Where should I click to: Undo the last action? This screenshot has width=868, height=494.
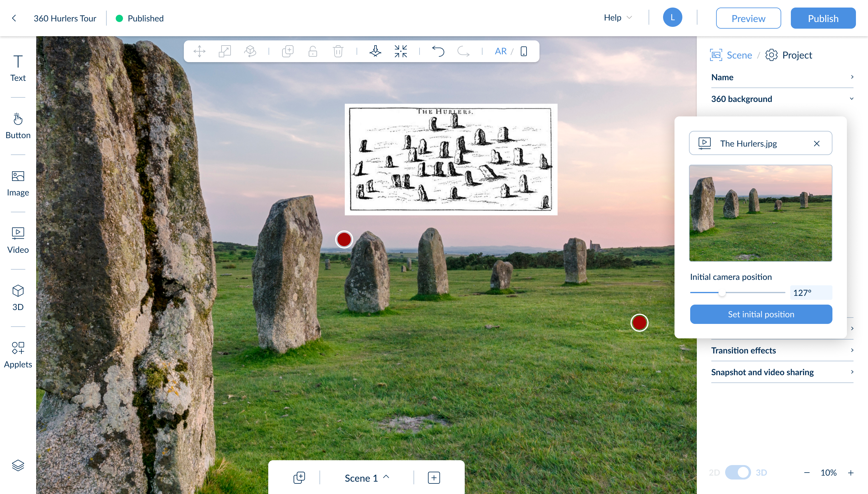[x=438, y=51]
